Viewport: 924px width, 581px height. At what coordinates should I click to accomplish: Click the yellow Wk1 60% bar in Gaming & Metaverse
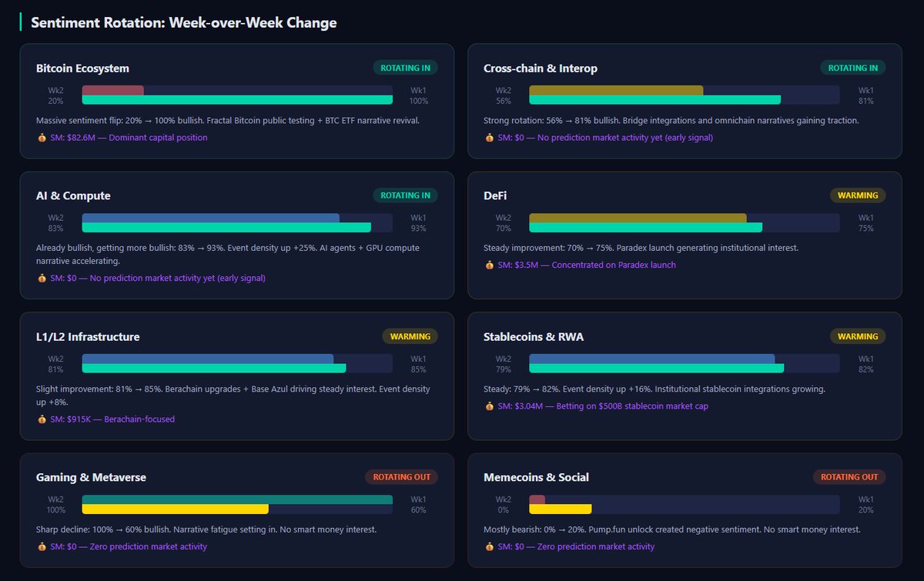(x=176, y=509)
